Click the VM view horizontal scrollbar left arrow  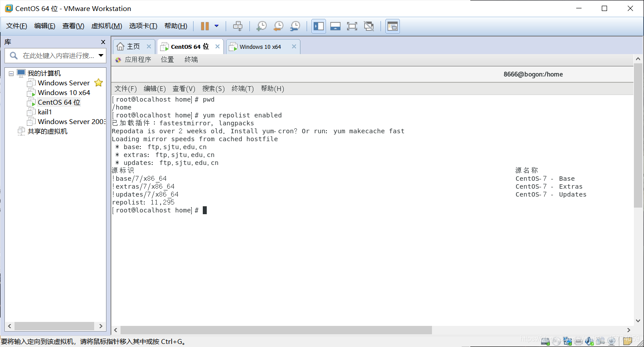[116, 330]
